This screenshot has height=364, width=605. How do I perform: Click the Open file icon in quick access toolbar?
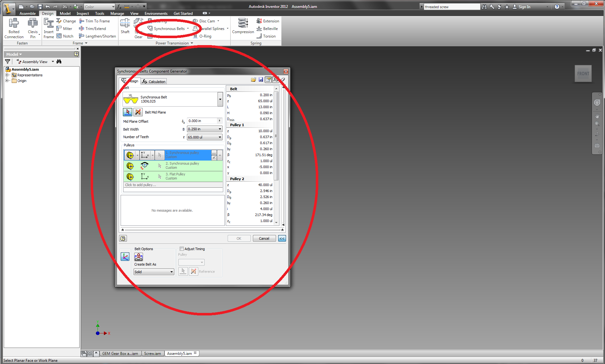[x=32, y=7]
